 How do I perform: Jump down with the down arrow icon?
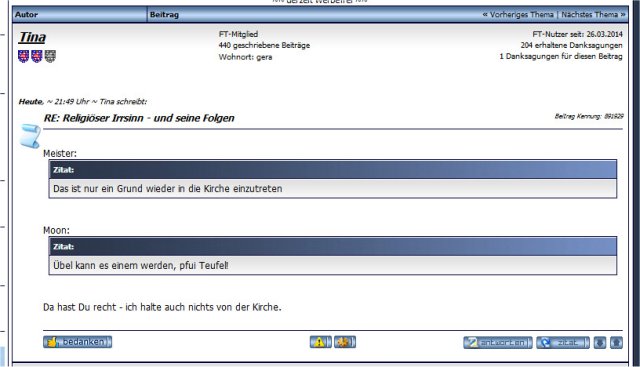point(600,343)
